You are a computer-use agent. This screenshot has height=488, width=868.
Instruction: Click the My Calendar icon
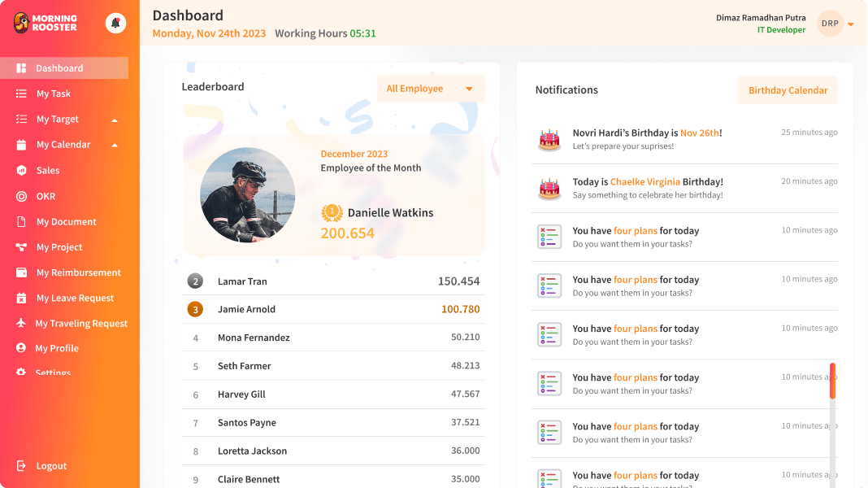tap(22, 145)
